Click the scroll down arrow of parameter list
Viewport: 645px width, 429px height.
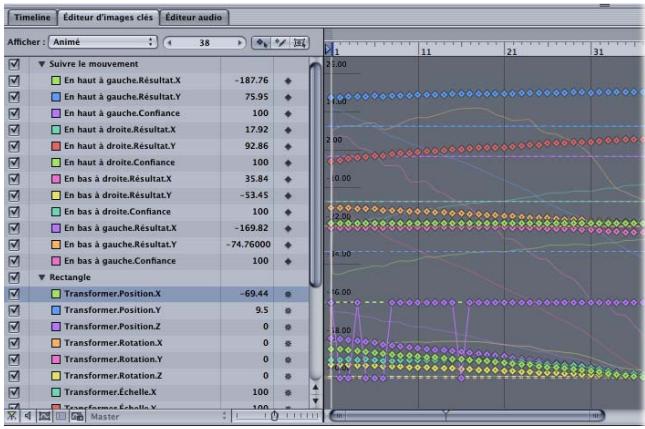click(315, 401)
